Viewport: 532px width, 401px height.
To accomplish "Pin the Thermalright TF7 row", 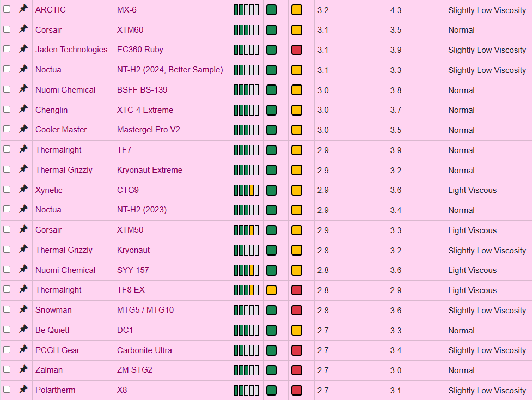I will (x=23, y=149).
